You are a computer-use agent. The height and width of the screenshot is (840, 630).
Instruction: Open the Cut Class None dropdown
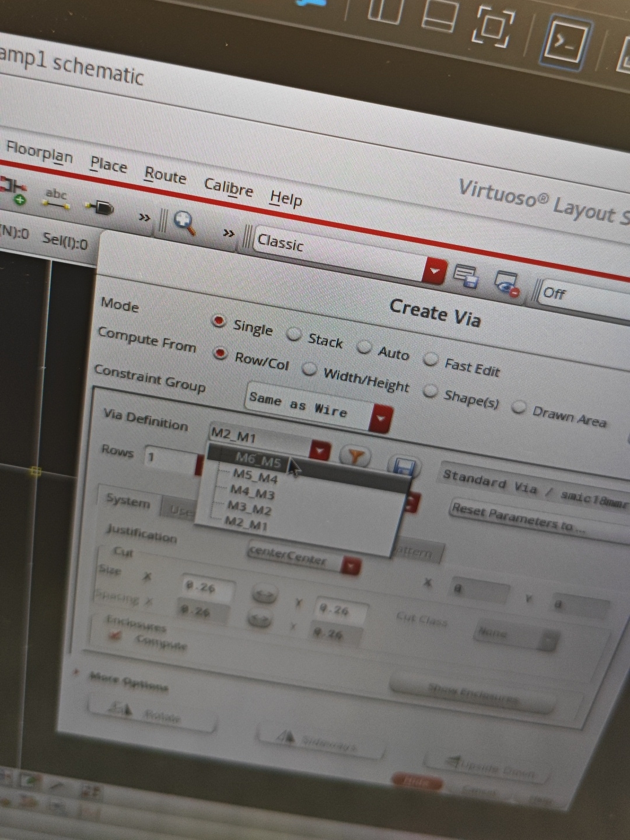[x=516, y=635]
